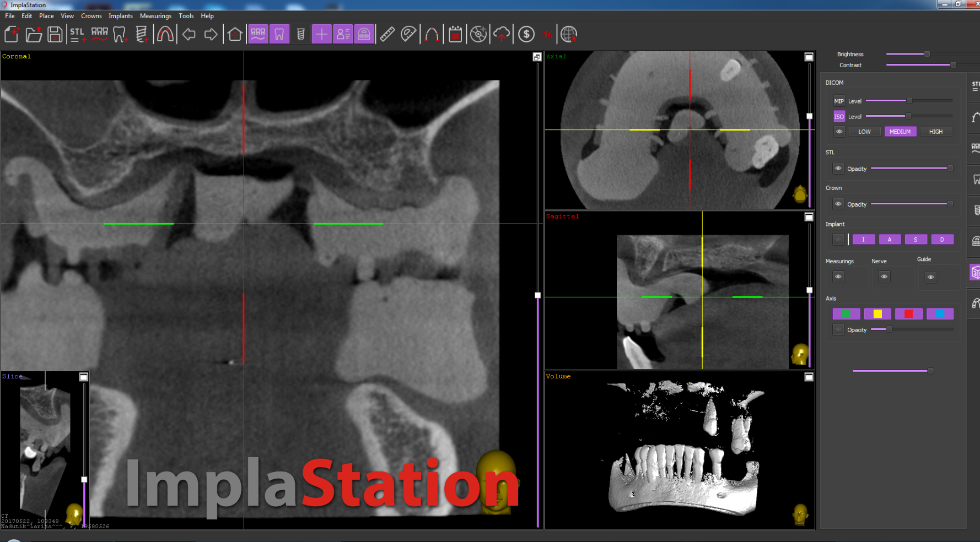Toggle STL visibility eye
The width and height of the screenshot is (980, 542).
[838, 169]
